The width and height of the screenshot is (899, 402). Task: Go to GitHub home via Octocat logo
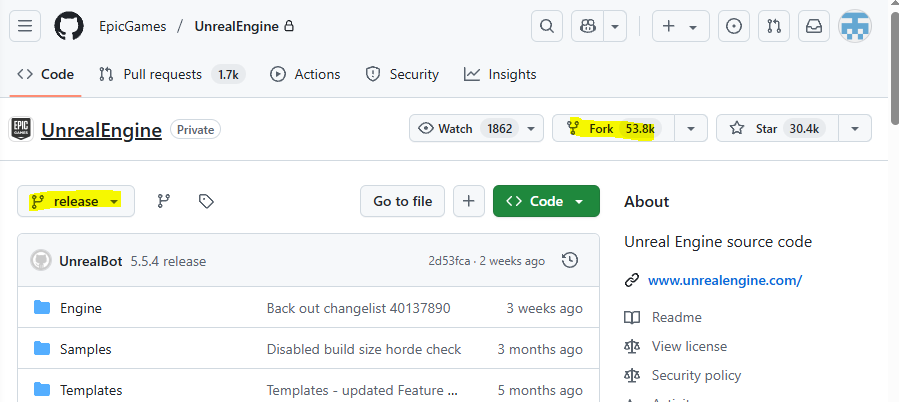pyautogui.click(x=69, y=26)
